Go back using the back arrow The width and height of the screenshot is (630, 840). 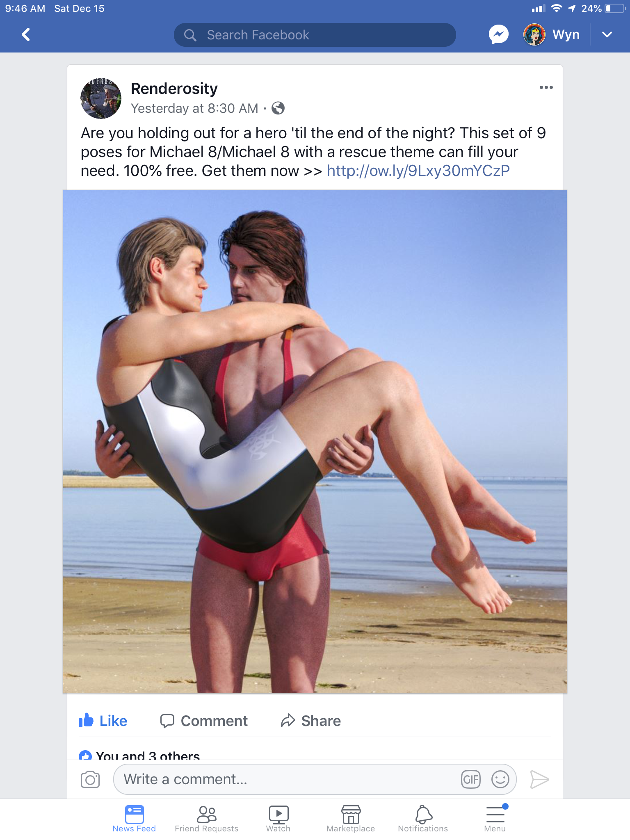(x=26, y=35)
